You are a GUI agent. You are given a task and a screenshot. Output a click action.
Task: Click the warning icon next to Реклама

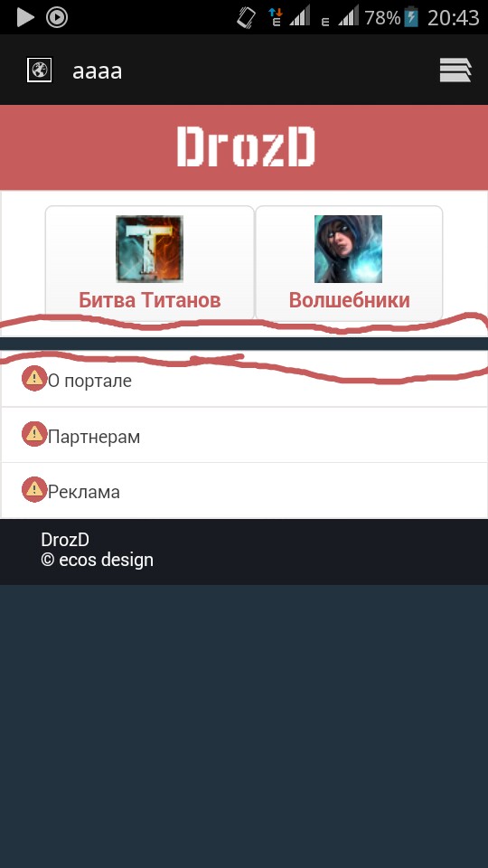pyautogui.click(x=33, y=489)
